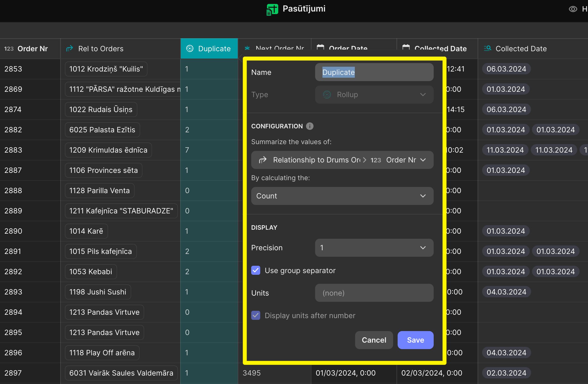588x384 pixels.
Task: Select the 1209 Krimuldas ēdnīca relation chip
Action: pos(108,150)
